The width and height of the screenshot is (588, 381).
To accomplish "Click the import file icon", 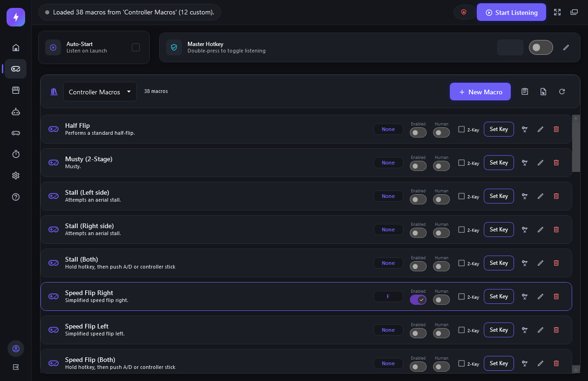I will click(543, 92).
